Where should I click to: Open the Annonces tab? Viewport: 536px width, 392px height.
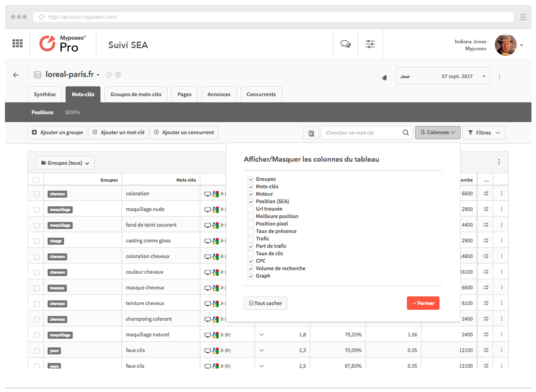pos(219,94)
